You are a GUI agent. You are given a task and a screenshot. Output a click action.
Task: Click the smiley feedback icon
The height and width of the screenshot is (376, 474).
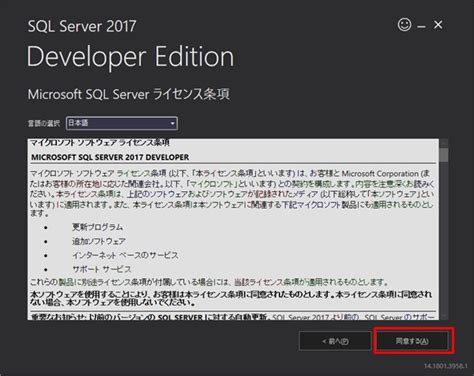pos(404,25)
